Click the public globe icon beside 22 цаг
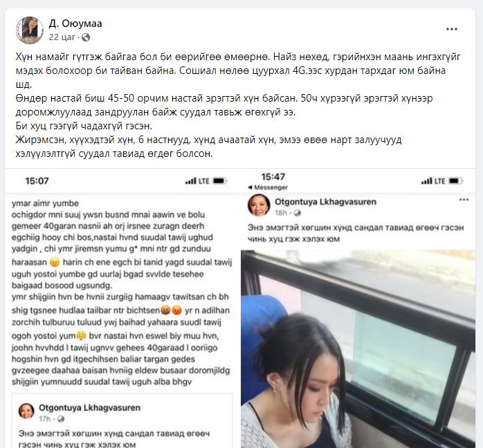 pyautogui.click(x=86, y=37)
